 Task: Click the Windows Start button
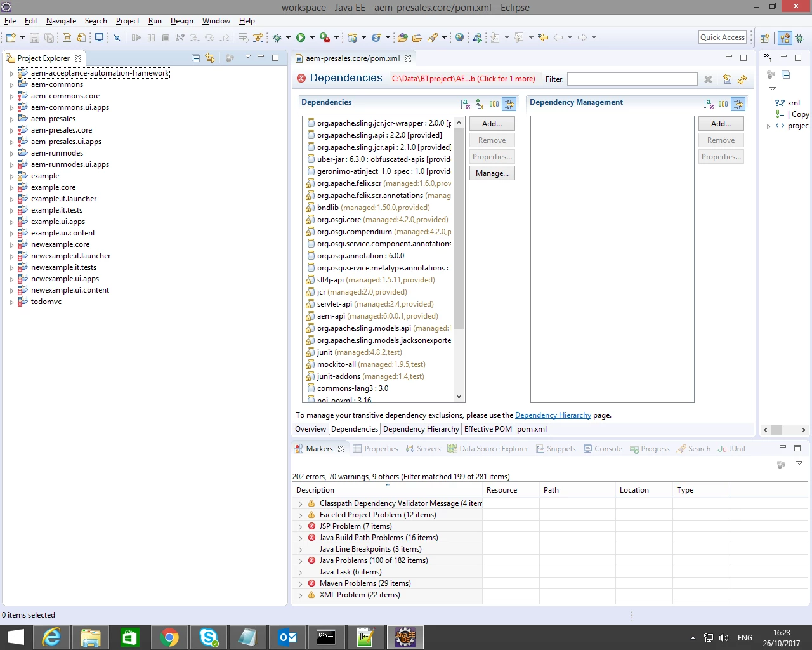[15, 637]
